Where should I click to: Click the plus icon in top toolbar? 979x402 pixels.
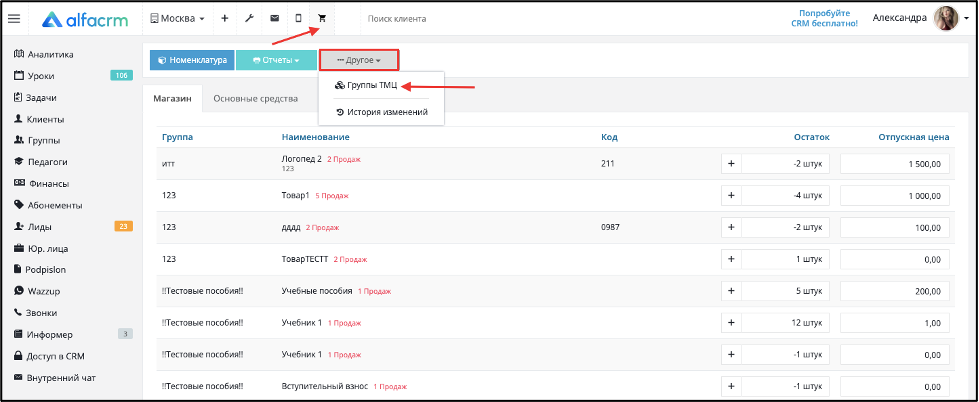point(225,19)
